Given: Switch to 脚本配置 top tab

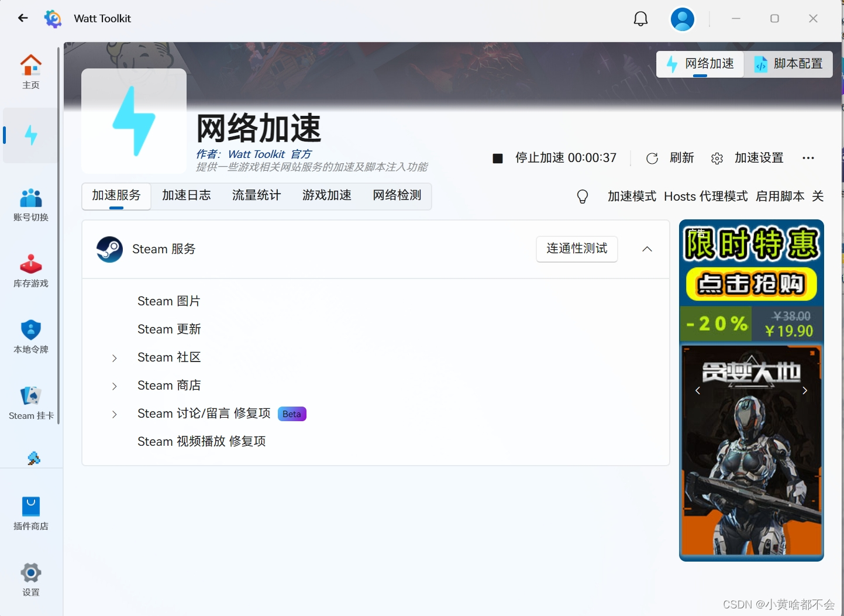Looking at the screenshot, I should 788,64.
